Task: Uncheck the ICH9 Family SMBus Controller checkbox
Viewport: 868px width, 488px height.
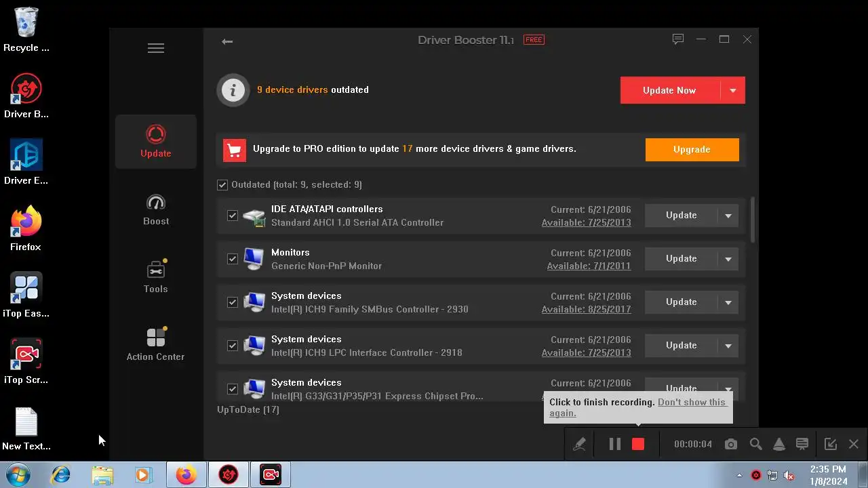Action: (x=233, y=302)
